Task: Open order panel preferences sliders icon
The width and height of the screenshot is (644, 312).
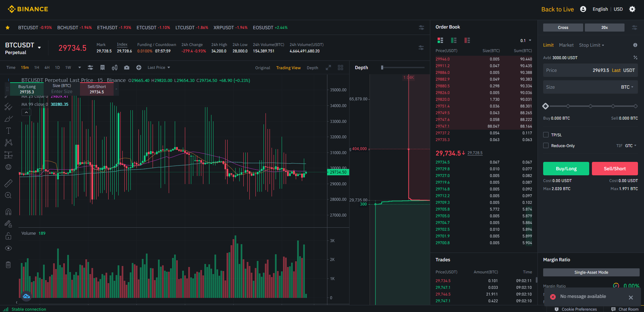Action: point(635,28)
